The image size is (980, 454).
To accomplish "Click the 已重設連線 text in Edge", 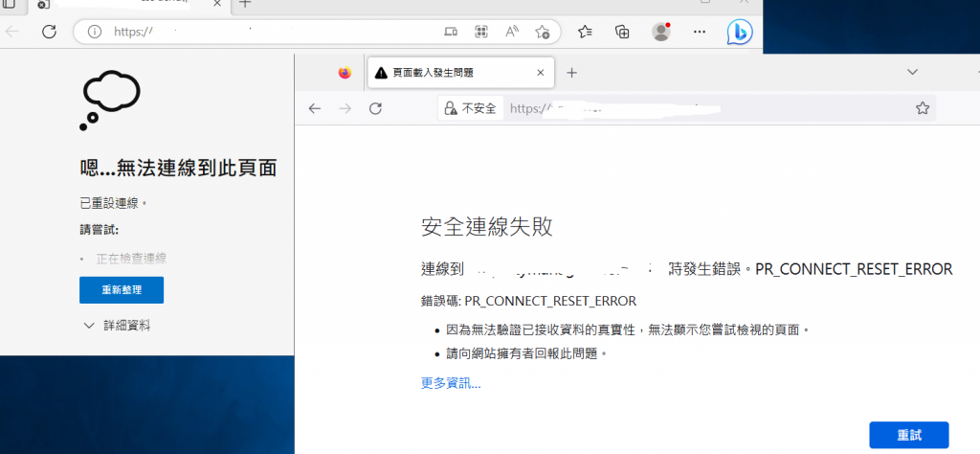I will point(113,203).
